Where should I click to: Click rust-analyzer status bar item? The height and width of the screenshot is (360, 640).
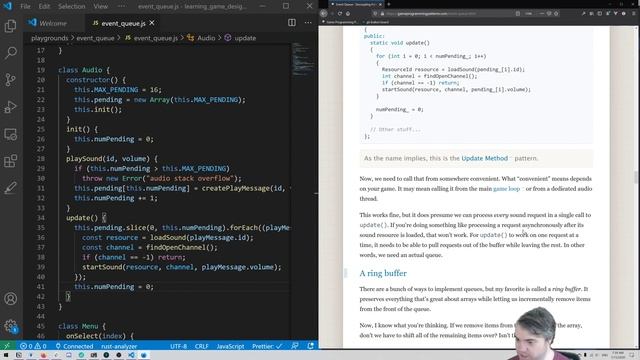coord(119,346)
